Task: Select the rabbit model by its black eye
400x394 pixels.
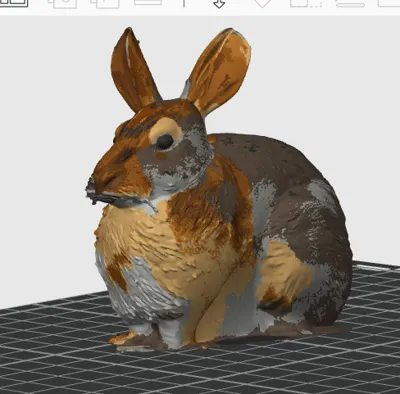Action: (x=165, y=141)
